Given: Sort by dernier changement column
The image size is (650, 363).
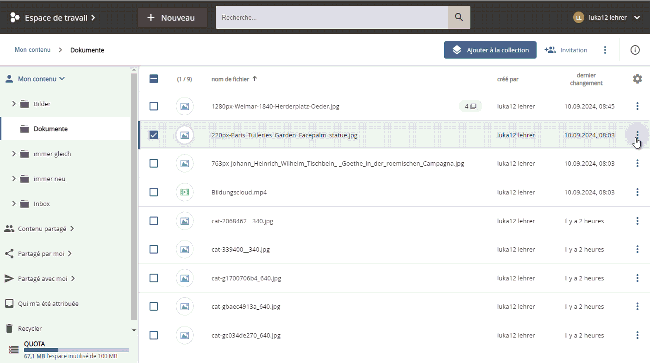Looking at the screenshot, I should (x=586, y=79).
